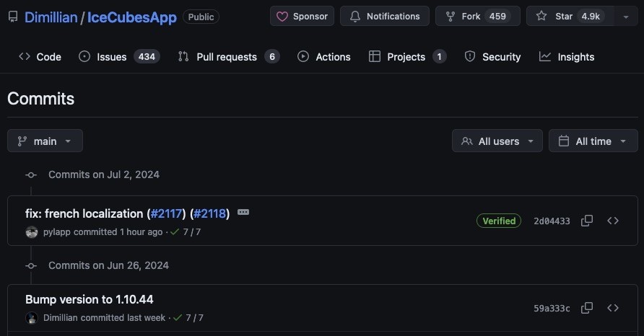Switch to the Code tab
644x336 pixels.
pyautogui.click(x=40, y=57)
